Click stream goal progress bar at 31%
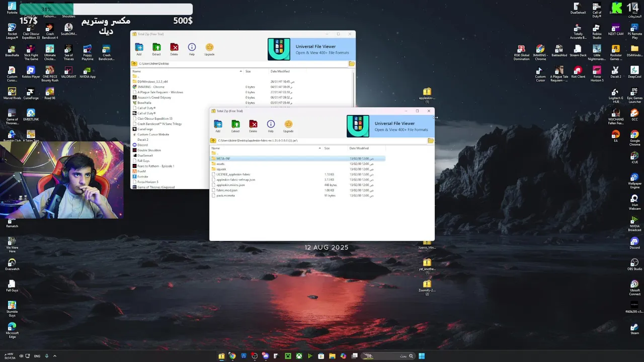Viewport: 644px width, 362px height. [x=106, y=9]
